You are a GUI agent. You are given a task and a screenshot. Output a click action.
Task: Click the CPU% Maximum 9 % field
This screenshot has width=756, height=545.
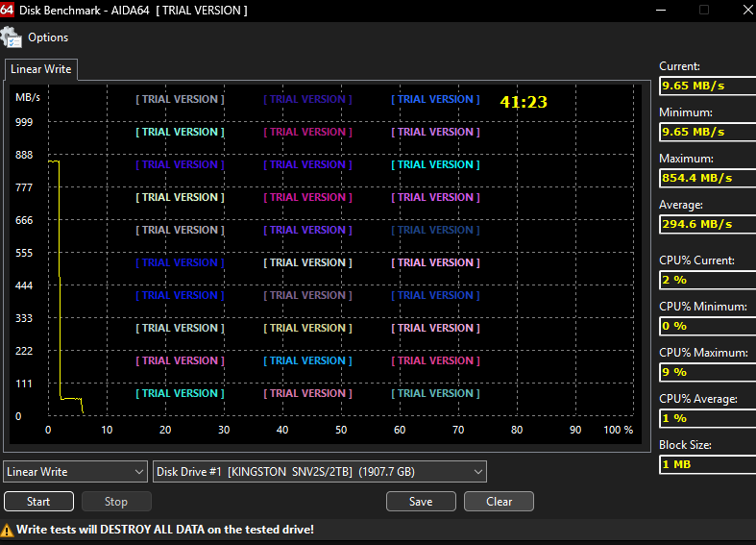pyautogui.click(x=706, y=372)
